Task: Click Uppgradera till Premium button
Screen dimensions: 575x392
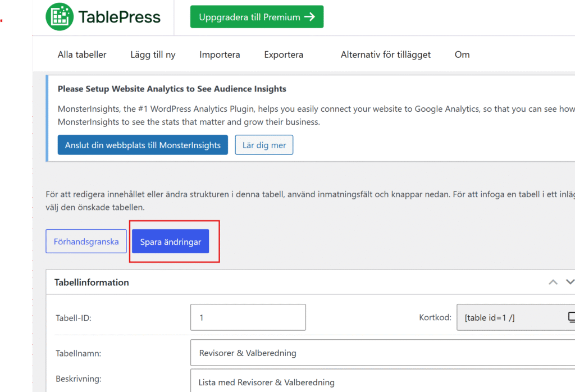Action: 257,17
